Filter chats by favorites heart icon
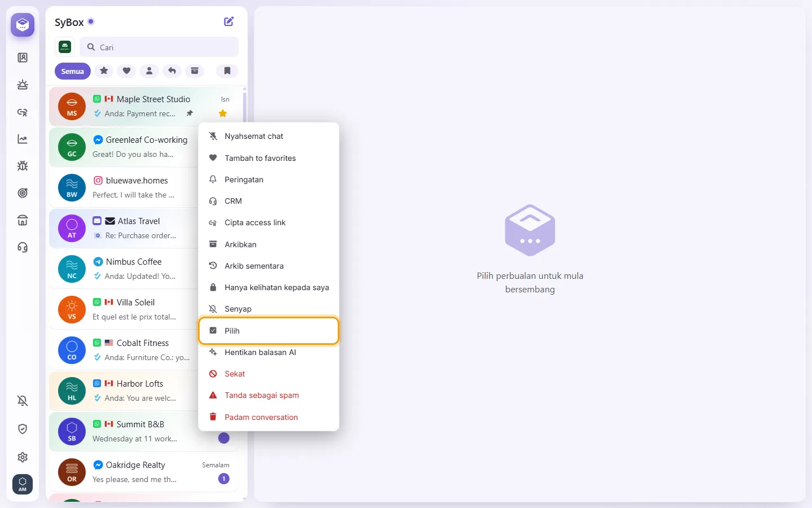The image size is (812, 508). point(127,71)
